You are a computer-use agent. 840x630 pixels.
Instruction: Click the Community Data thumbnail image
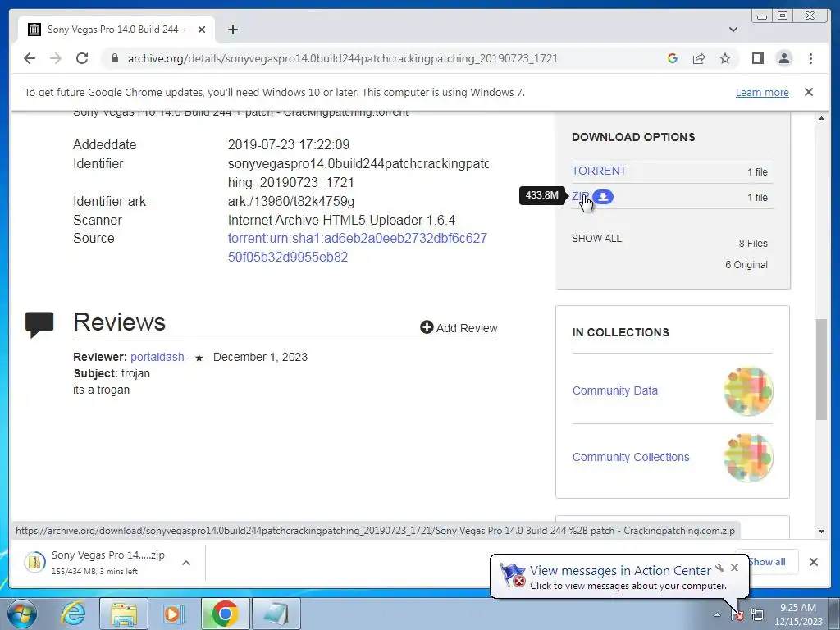click(748, 391)
